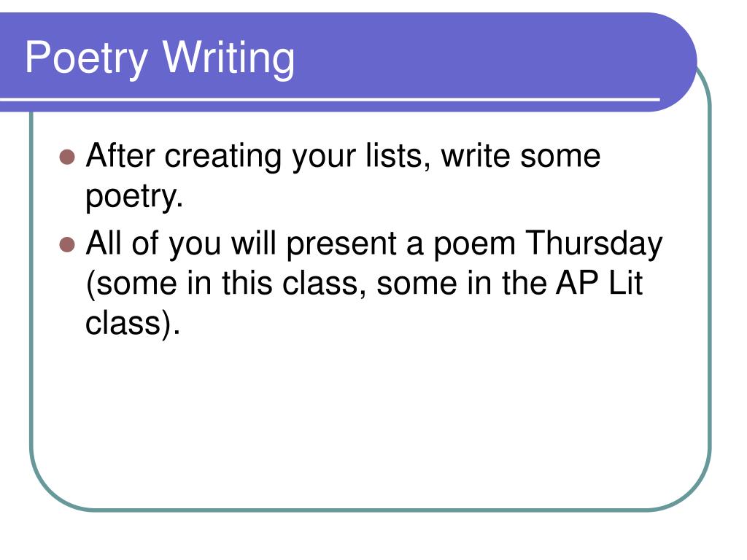Click the word "Writing" in the title
The image size is (747, 560).
coord(228,58)
